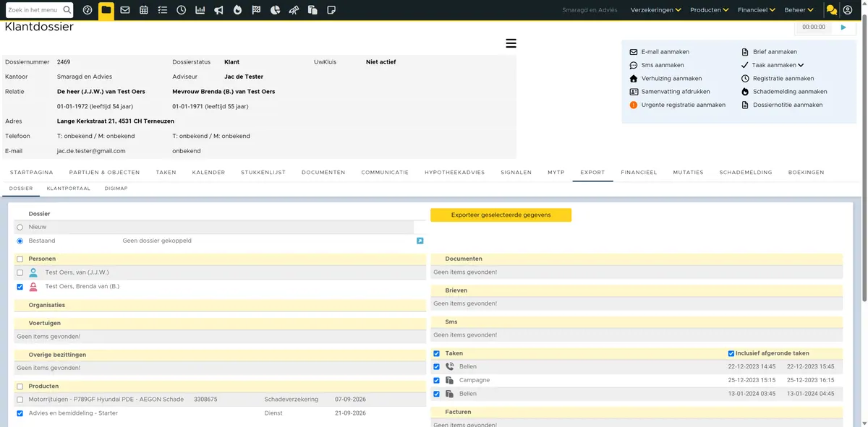The image size is (868, 427).
Task: Select the Nieuw dossier radio button
Action: pos(20,227)
